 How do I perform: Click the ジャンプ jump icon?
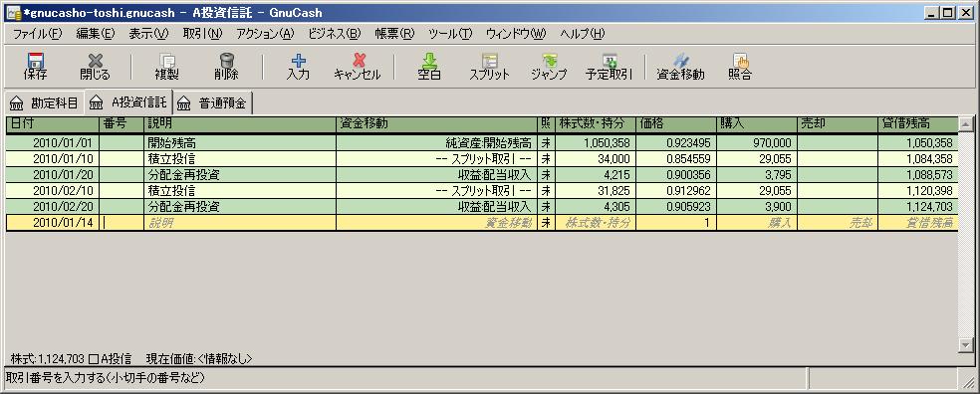549,67
